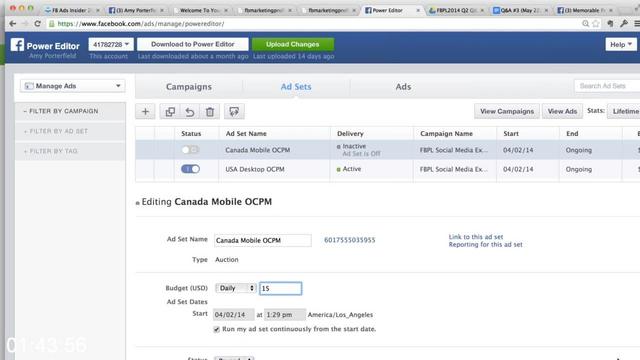This screenshot has height=360, width=640.
Task: Uncheck Run my ad set continuously checkbox
Action: pos(216,329)
